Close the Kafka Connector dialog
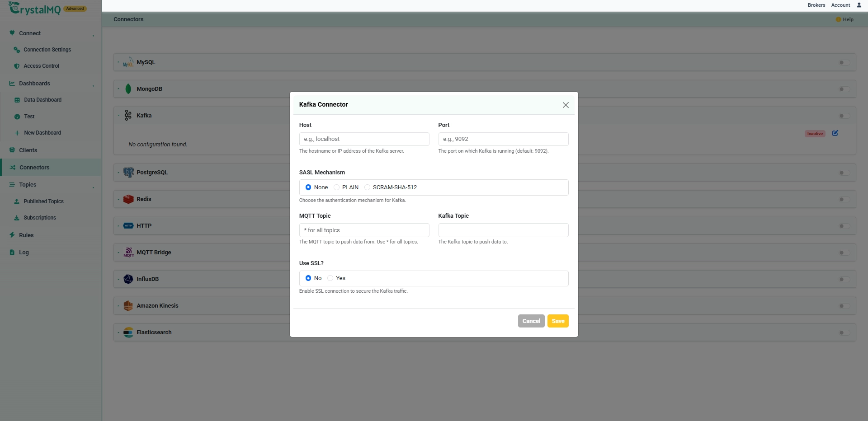This screenshot has height=421, width=868. point(566,105)
